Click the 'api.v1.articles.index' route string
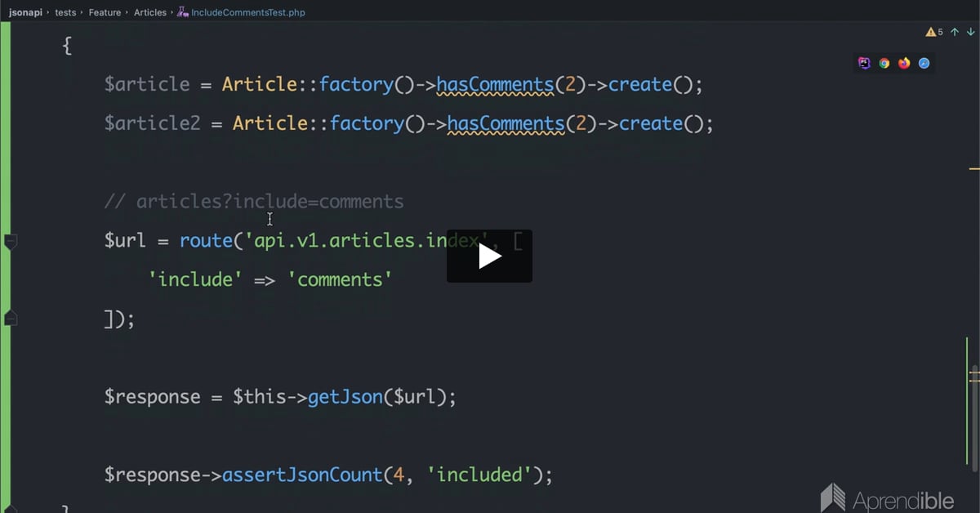This screenshot has width=980, height=513. point(367,240)
